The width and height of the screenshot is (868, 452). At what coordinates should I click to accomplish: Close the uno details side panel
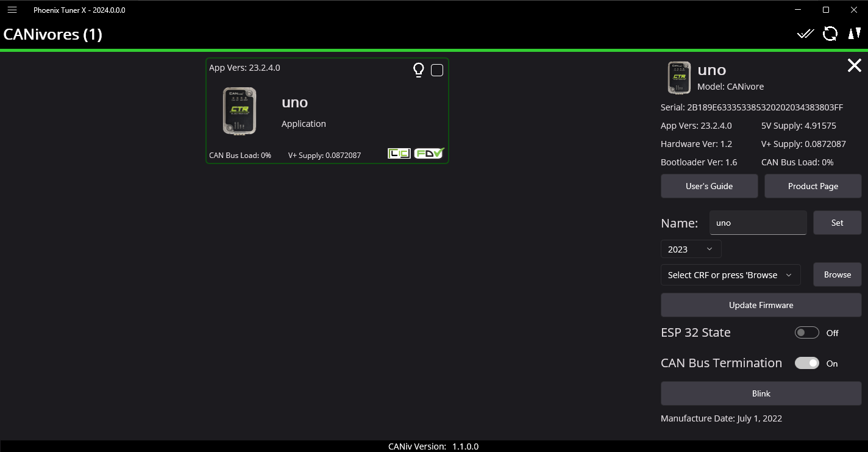[855, 65]
